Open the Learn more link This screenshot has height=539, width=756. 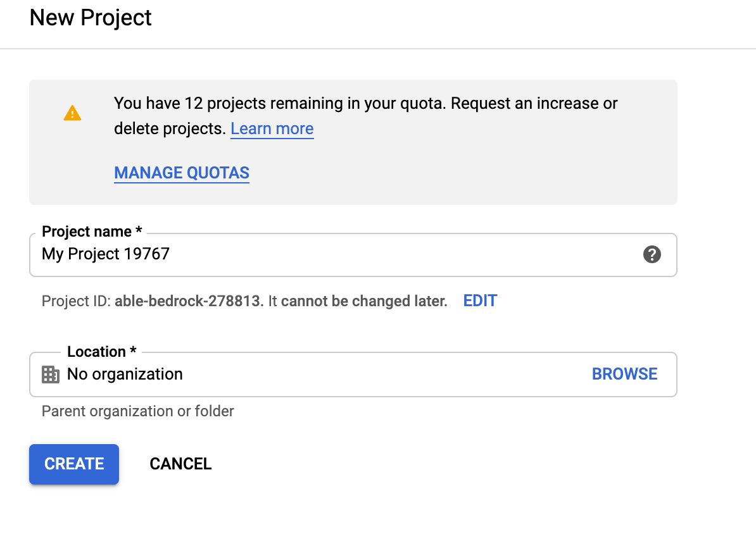click(272, 129)
